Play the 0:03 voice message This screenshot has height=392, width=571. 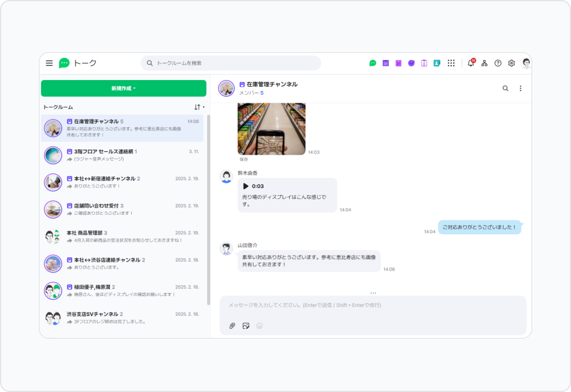tap(246, 186)
